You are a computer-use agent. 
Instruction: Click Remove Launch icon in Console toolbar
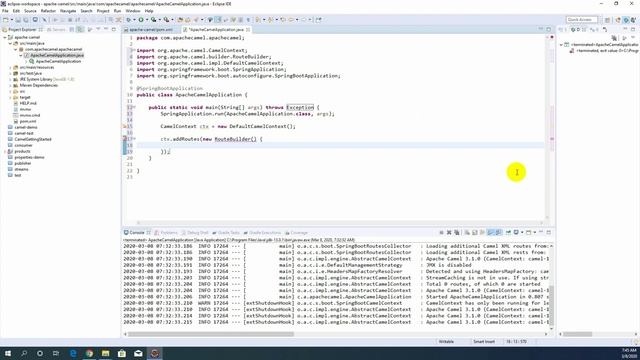point(449,233)
